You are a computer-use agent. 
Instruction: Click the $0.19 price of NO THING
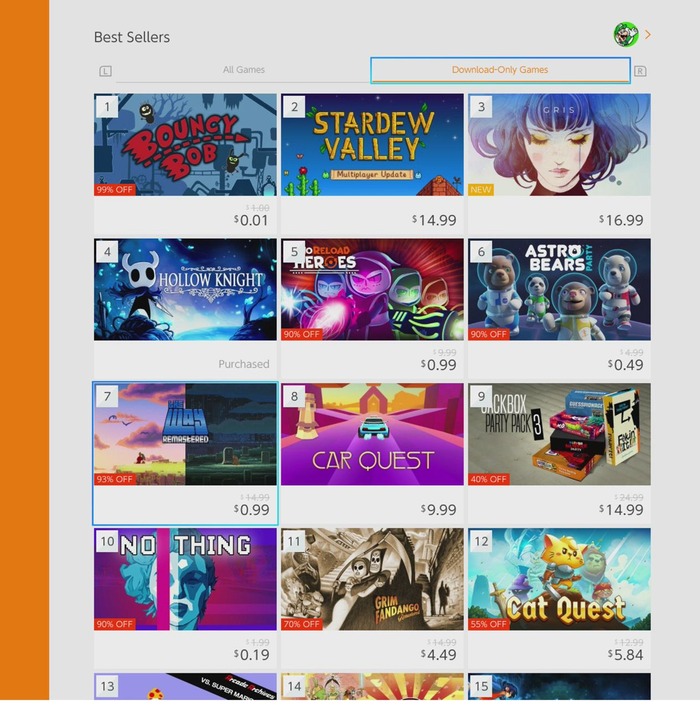(251, 655)
